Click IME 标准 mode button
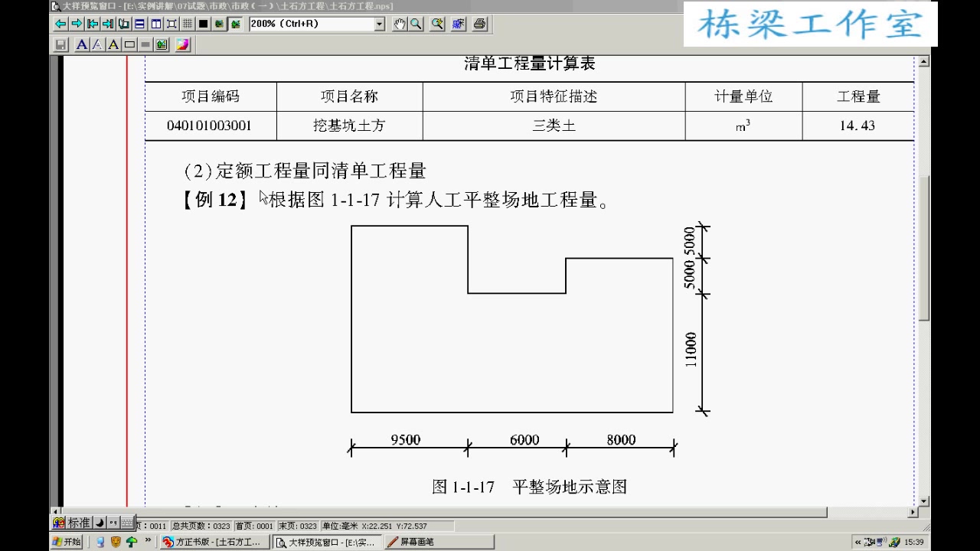Image resolution: width=980 pixels, height=551 pixels. click(x=79, y=523)
